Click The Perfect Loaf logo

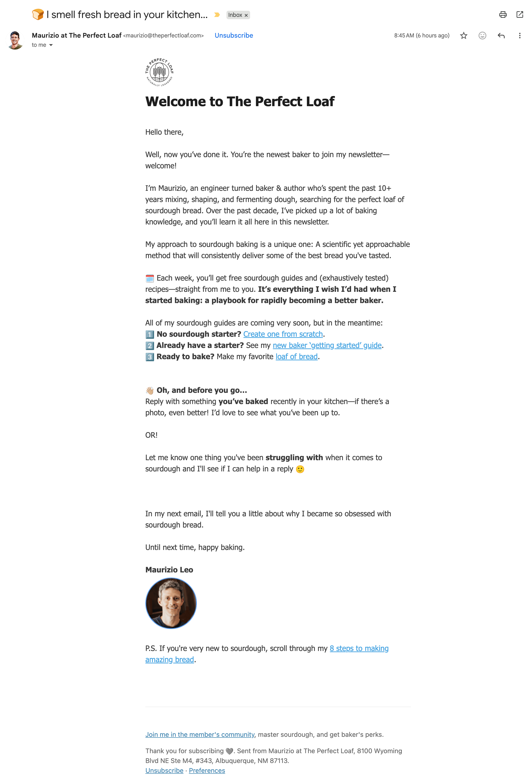[x=159, y=72]
